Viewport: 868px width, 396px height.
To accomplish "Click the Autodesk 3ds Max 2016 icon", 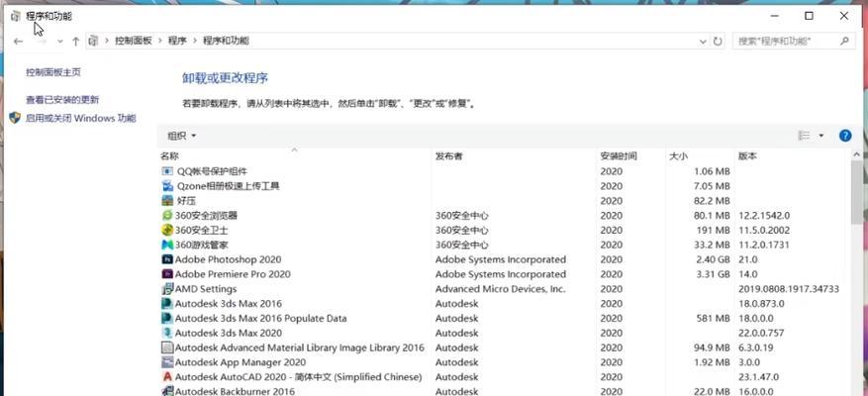I will coord(167,304).
